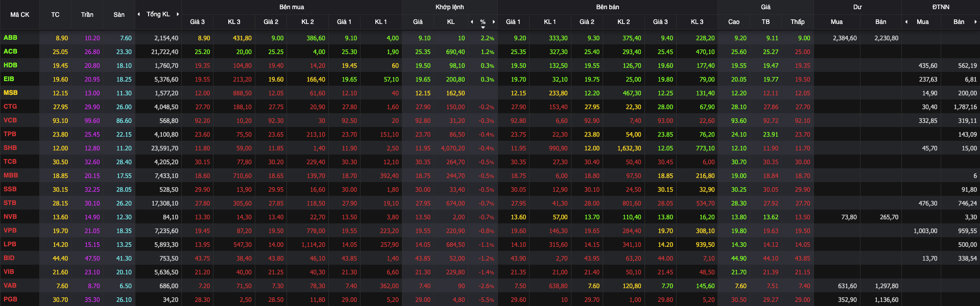Click SHB matched volume 4,070,20
980x306 pixels.
click(453, 148)
